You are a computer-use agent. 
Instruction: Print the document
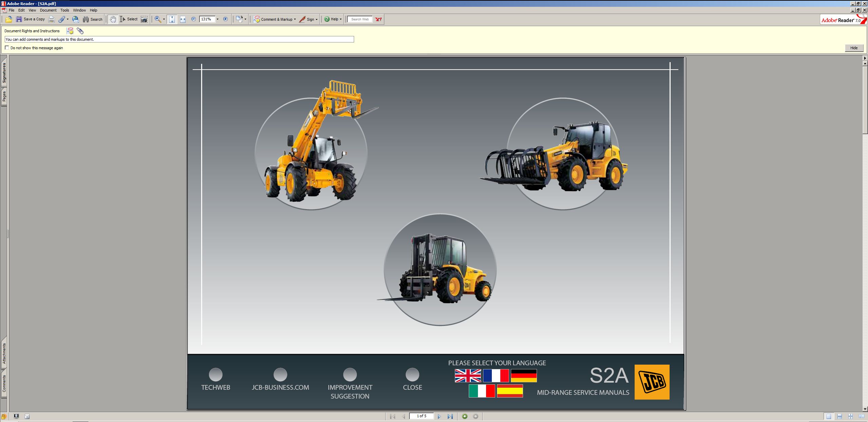[52, 19]
